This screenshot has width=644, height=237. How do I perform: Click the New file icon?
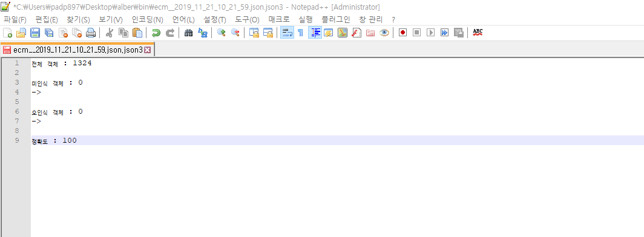[x=7, y=33]
